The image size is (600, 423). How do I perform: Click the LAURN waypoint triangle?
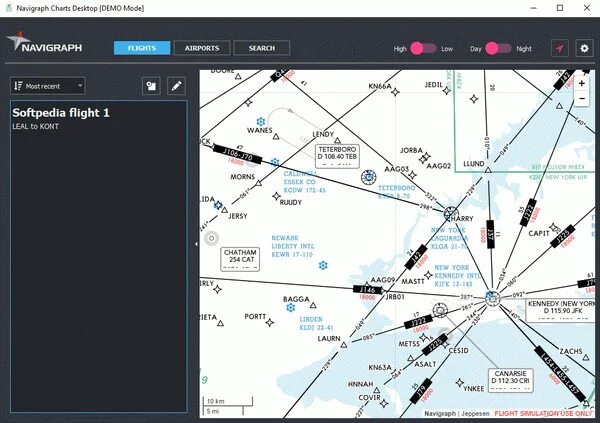click(344, 345)
